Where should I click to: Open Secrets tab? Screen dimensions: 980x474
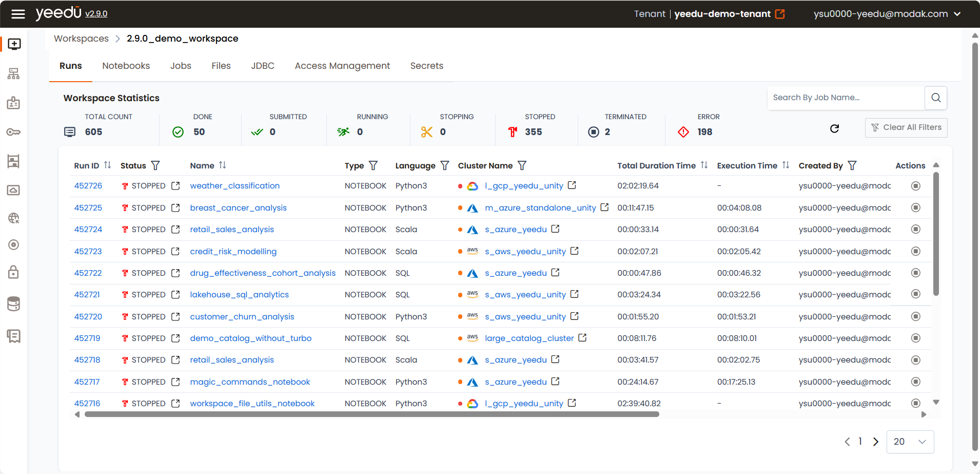pos(427,66)
